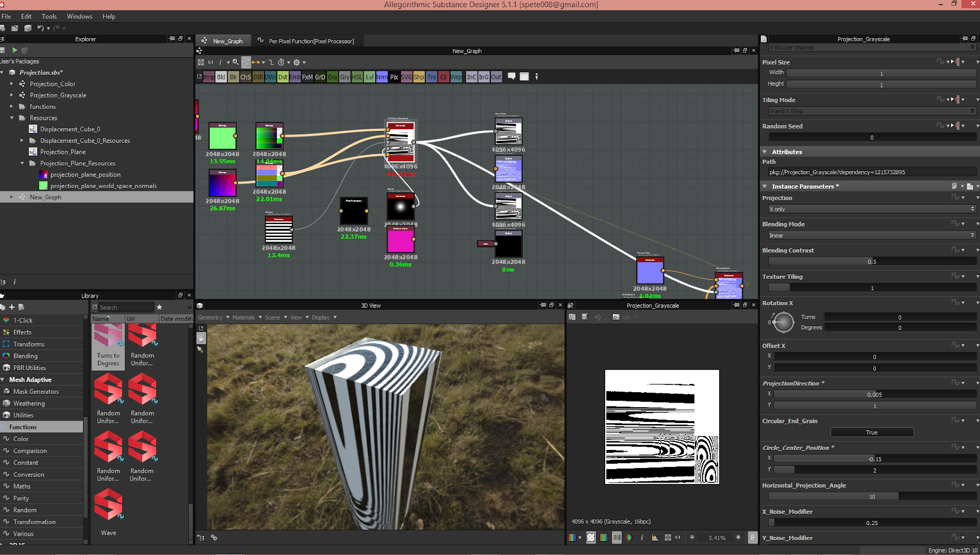Fit graph to view icon
Viewport: 980px width, 555px height.
point(201,62)
